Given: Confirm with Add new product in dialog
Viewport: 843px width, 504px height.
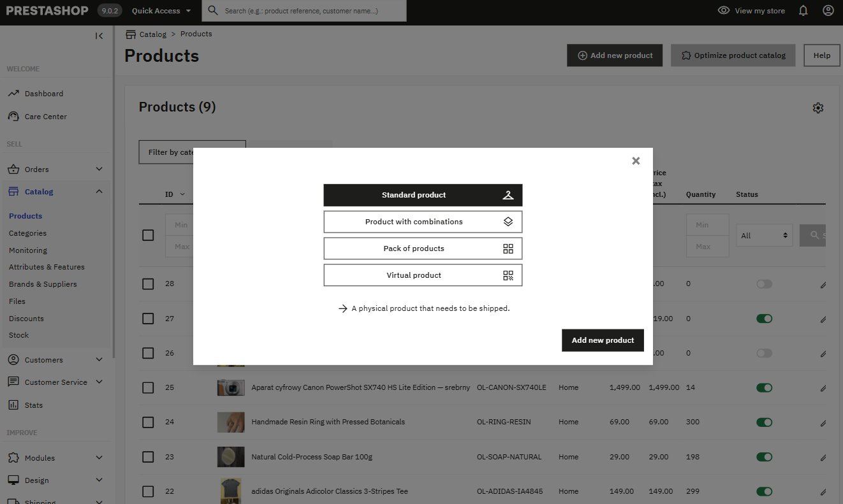Looking at the screenshot, I should coord(603,340).
